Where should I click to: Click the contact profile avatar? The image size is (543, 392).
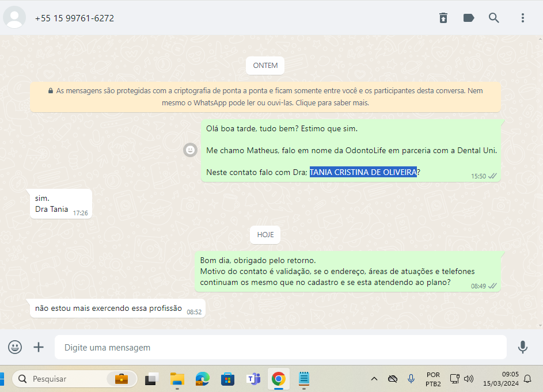coord(14,18)
